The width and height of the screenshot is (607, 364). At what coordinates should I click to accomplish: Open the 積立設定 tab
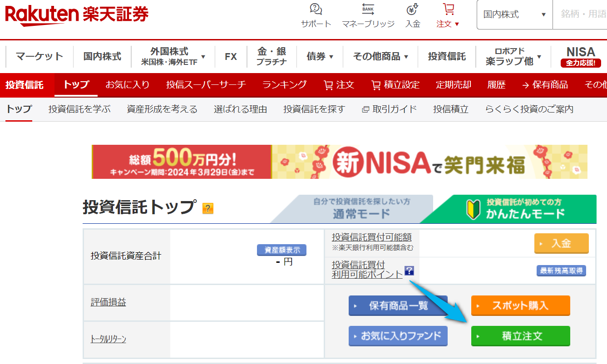pyautogui.click(x=395, y=84)
